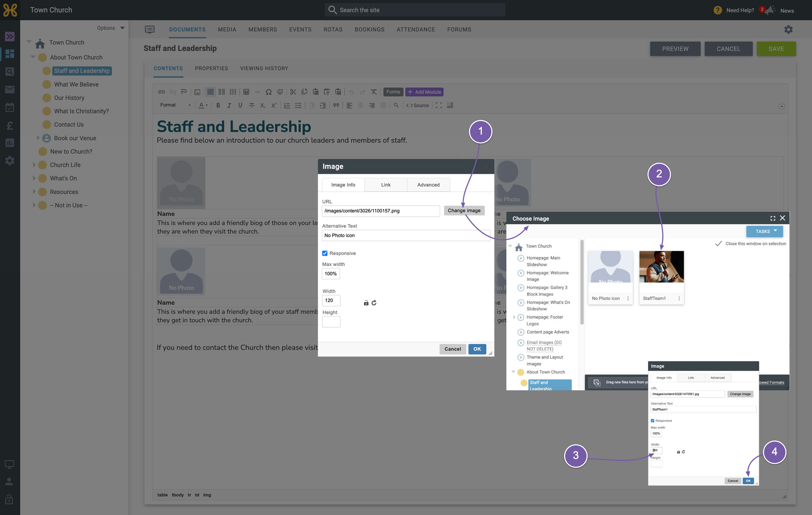Insert a link using the link icon
This screenshot has height=515, width=812.
pyautogui.click(x=161, y=92)
